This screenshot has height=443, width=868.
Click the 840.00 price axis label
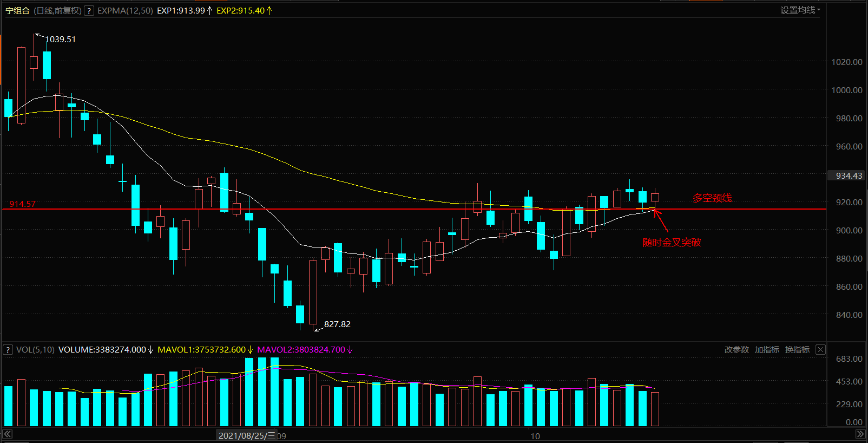(849, 315)
